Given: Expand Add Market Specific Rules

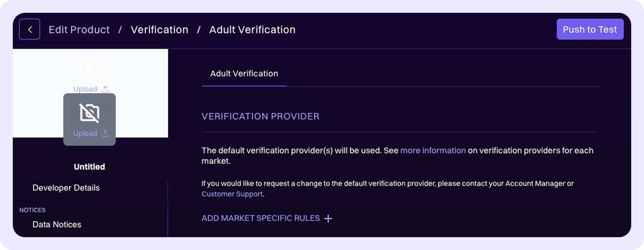Looking at the screenshot, I should tap(260, 218).
